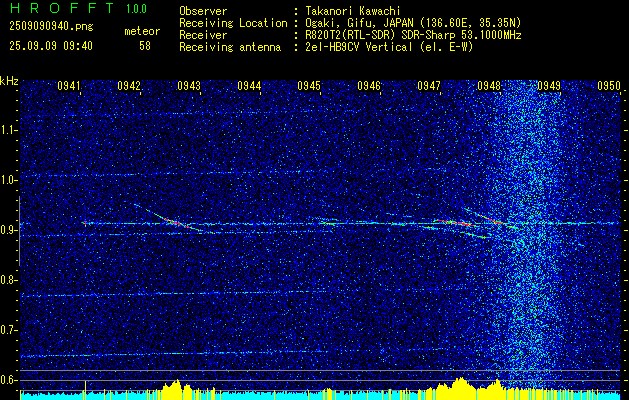Click the 0950 time axis marker
The width and height of the screenshot is (629, 400).
(x=609, y=85)
